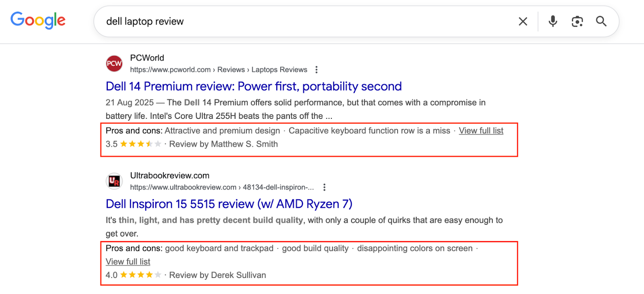The image size is (644, 294).
Task: Open the Dell Inspiron 15 5515 review
Action: coord(228,204)
